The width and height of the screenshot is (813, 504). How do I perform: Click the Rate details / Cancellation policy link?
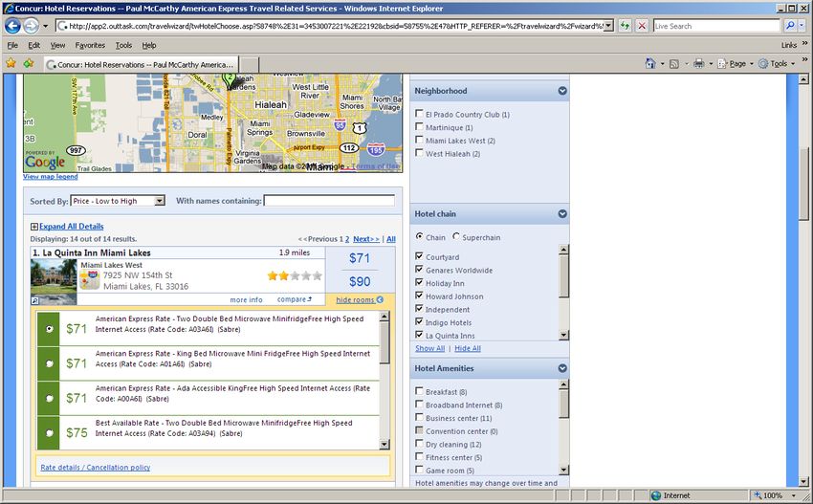(x=96, y=468)
